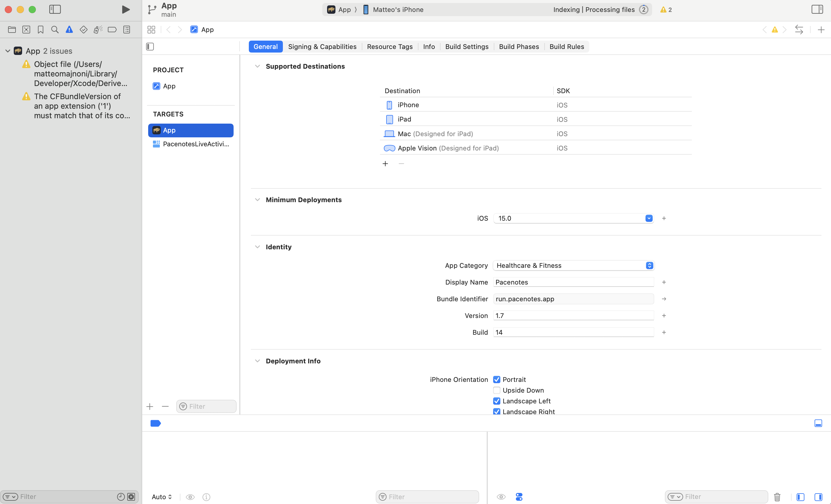
Task: Collapse the Identity section
Action: coord(257,247)
